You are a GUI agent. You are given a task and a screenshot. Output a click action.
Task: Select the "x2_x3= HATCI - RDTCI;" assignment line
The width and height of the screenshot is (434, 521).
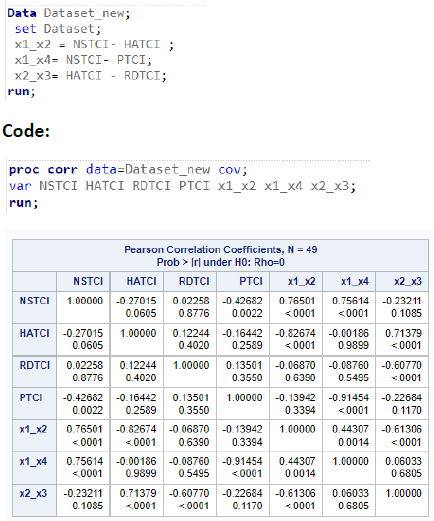(x=91, y=76)
